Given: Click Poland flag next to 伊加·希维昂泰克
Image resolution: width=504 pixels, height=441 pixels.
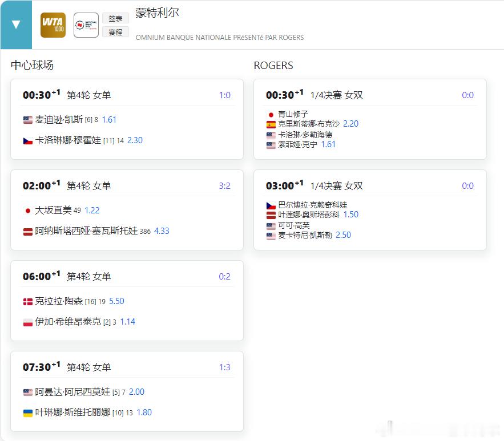Looking at the screenshot, I should tap(28, 322).
